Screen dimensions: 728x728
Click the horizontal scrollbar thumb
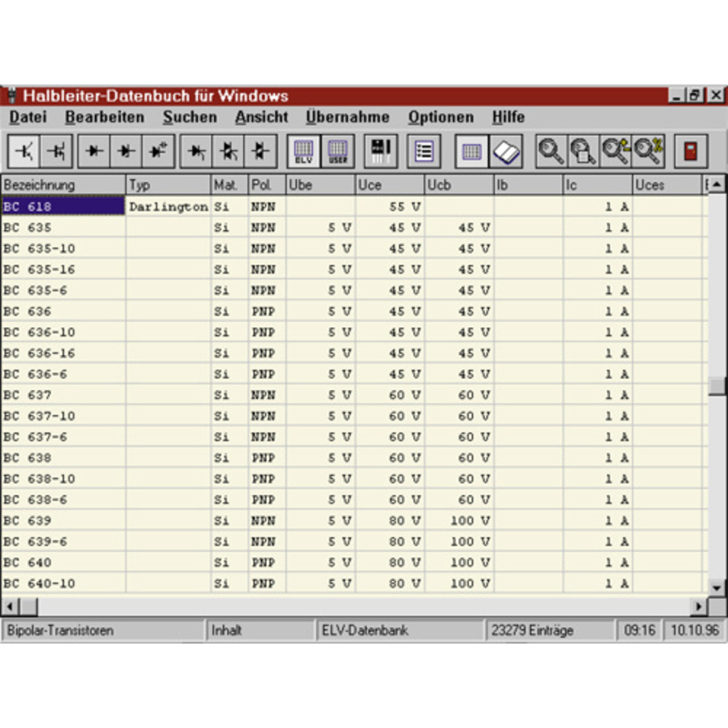click(x=29, y=606)
